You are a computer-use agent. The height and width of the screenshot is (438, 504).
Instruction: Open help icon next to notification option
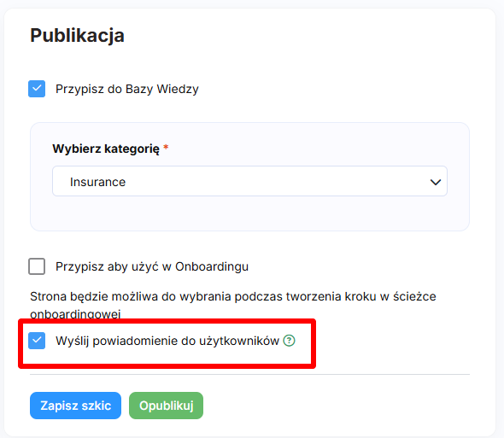click(x=289, y=341)
